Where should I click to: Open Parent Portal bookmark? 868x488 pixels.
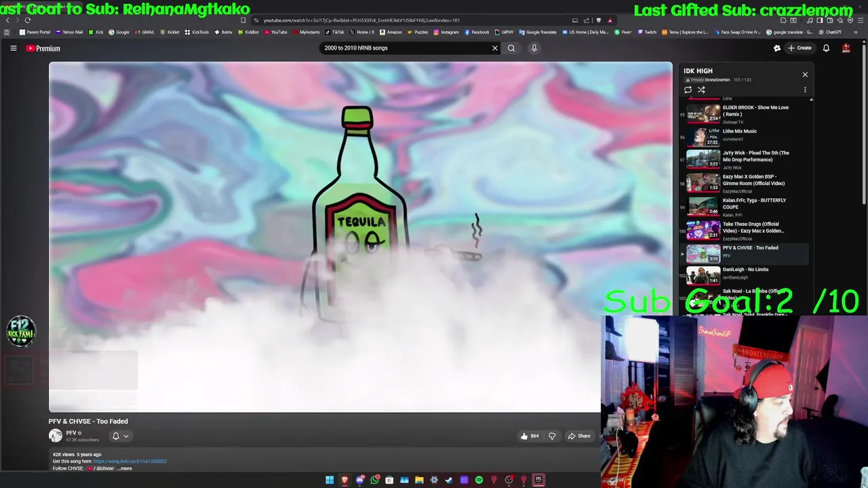35,32
